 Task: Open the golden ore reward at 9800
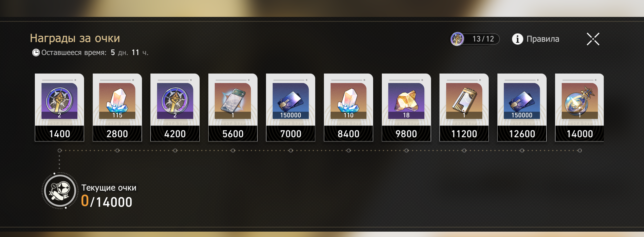pyautogui.click(x=406, y=107)
